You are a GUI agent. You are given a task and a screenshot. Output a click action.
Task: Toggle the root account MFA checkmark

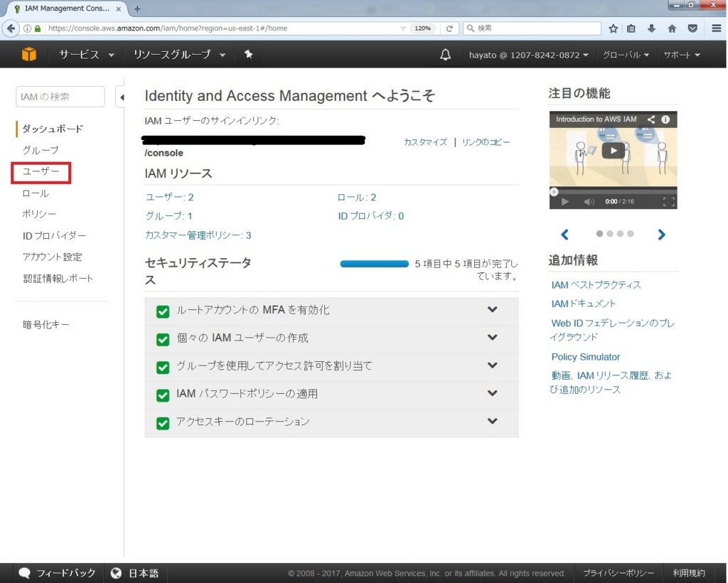point(163,311)
